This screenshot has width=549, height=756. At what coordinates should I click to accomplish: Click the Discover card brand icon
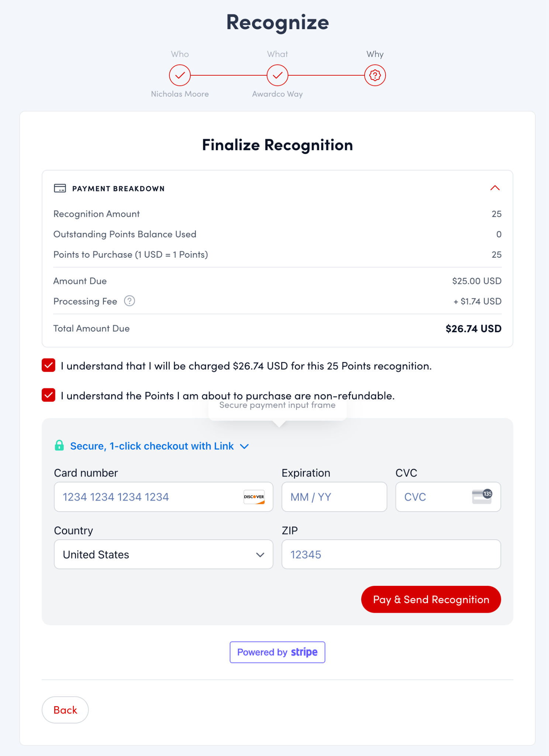click(x=254, y=497)
